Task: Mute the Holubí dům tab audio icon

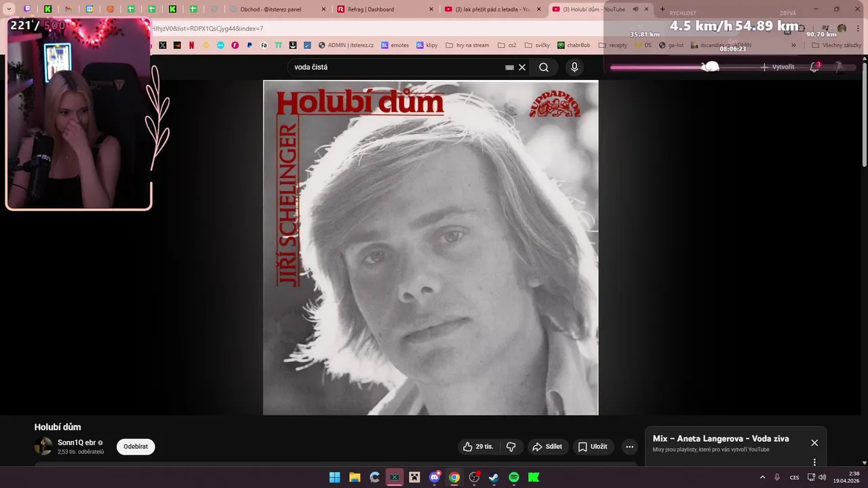Action: click(x=635, y=9)
